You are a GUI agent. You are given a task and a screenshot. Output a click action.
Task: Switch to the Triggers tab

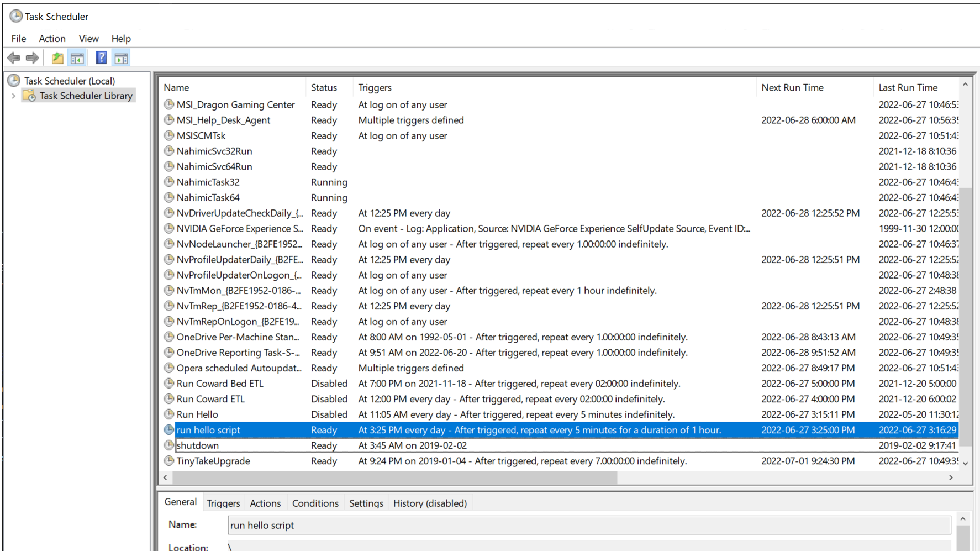click(x=223, y=503)
